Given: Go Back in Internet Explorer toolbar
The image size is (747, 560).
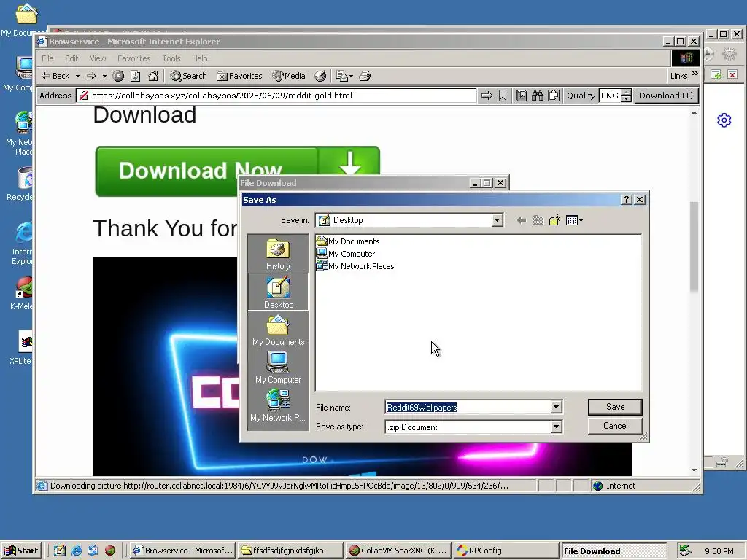Looking at the screenshot, I should (55, 76).
